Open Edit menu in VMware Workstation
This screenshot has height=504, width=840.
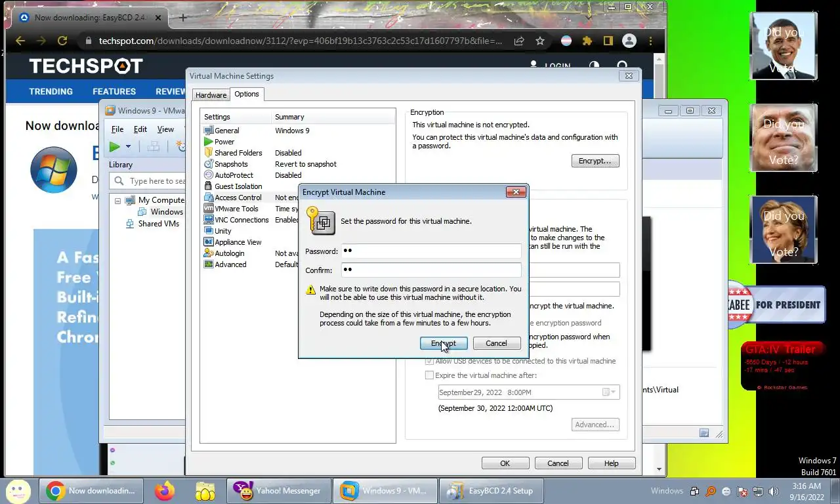point(140,129)
